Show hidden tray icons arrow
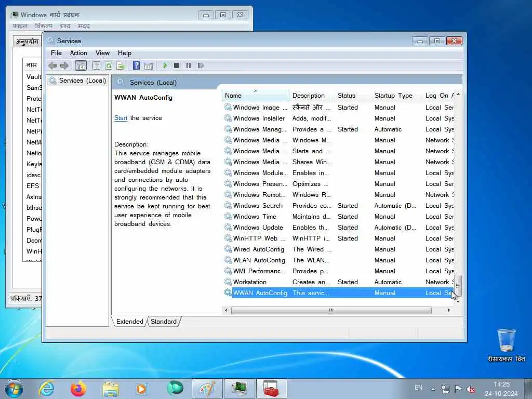The width and height of the screenshot is (532, 399). click(433, 389)
